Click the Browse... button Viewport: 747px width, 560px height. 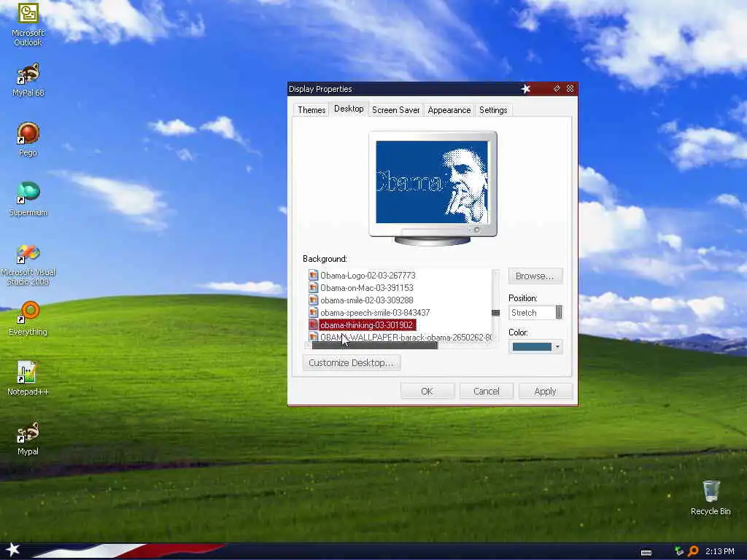(535, 276)
